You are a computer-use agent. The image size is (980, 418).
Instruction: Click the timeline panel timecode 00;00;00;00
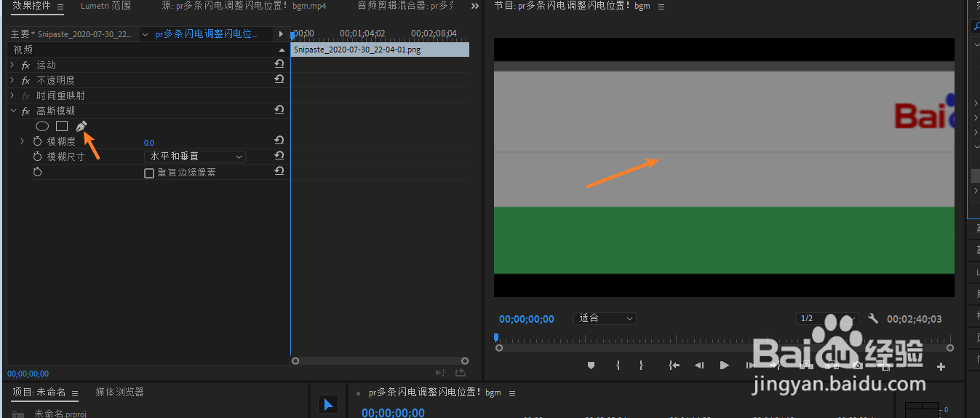coord(393,412)
